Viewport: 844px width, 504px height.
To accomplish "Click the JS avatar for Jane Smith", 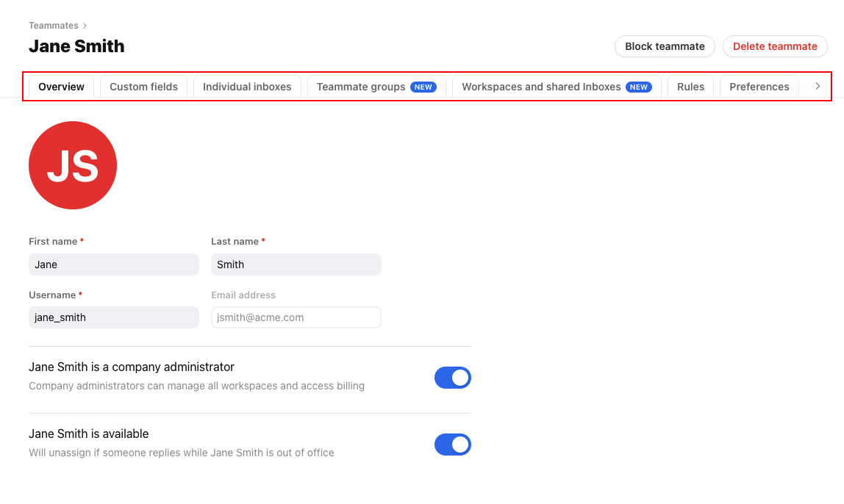I will [72, 165].
